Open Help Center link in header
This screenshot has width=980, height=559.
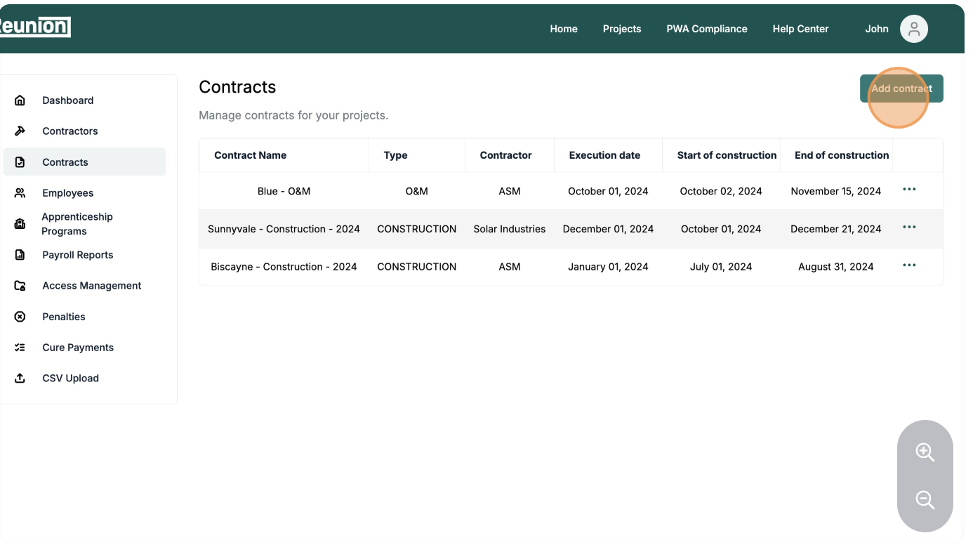[x=800, y=29]
